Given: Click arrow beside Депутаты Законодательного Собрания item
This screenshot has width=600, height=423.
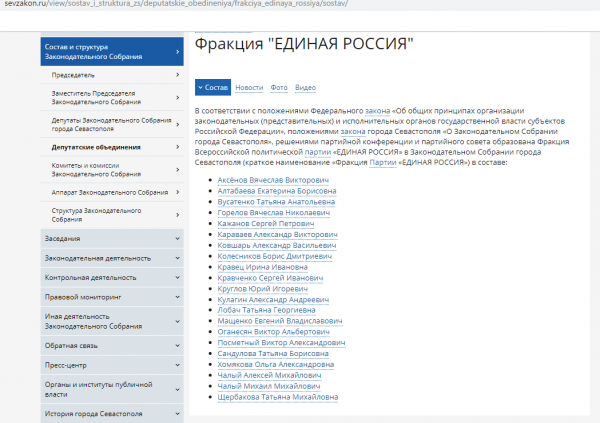Looking at the screenshot, I should pos(178,124).
